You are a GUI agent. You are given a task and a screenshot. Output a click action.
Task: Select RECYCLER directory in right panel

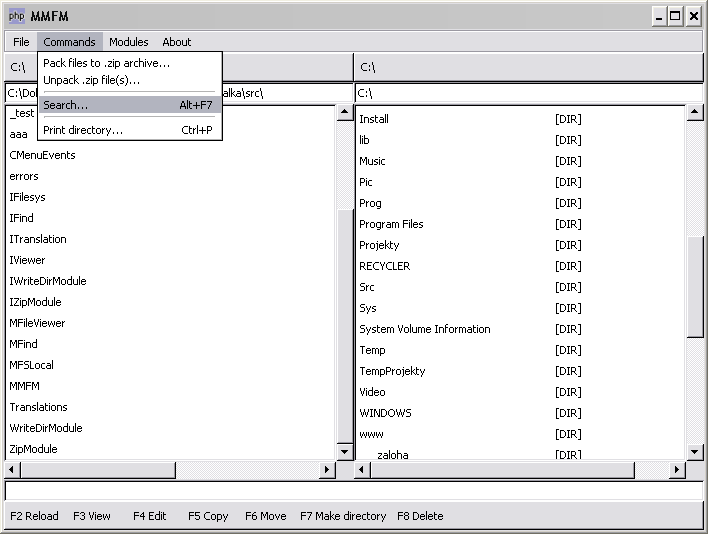(x=385, y=266)
